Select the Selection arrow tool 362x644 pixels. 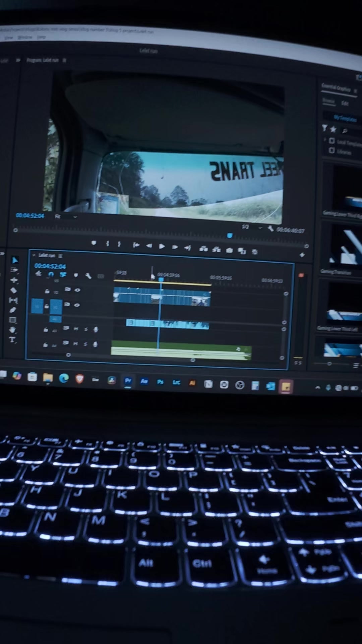tap(15, 260)
